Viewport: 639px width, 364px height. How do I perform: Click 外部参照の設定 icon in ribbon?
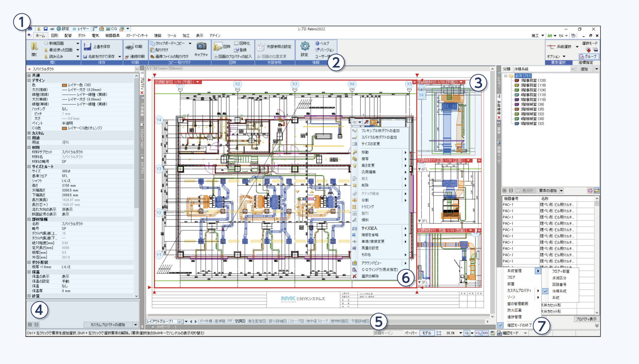(x=261, y=47)
